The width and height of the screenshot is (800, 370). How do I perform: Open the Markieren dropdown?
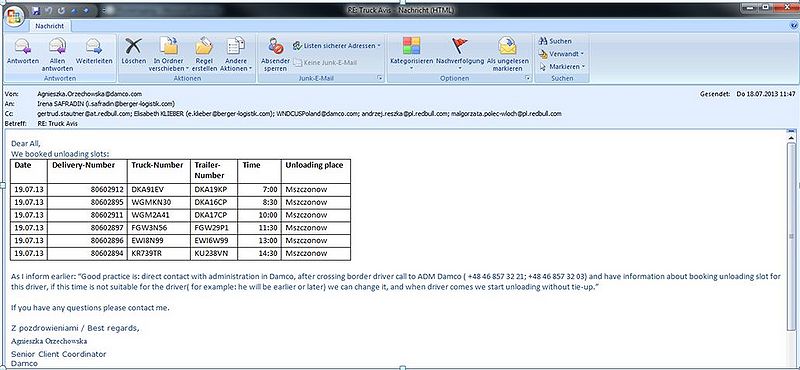coord(562,66)
